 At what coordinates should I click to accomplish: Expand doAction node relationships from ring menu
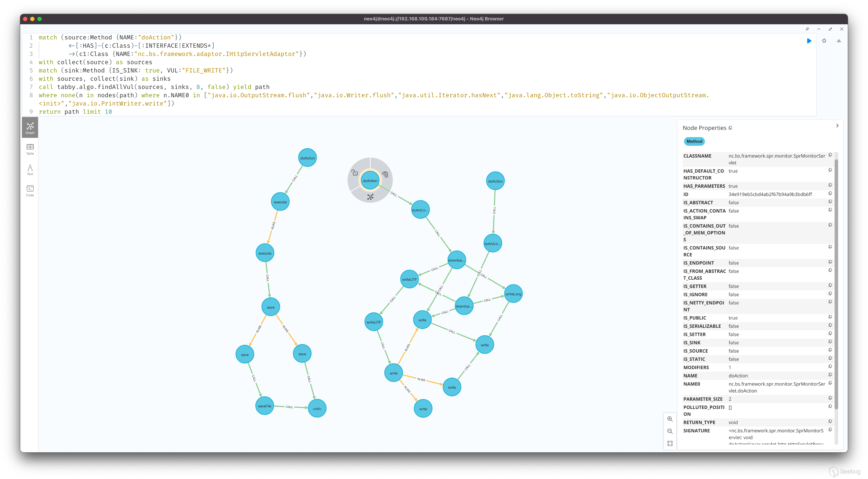(370, 197)
